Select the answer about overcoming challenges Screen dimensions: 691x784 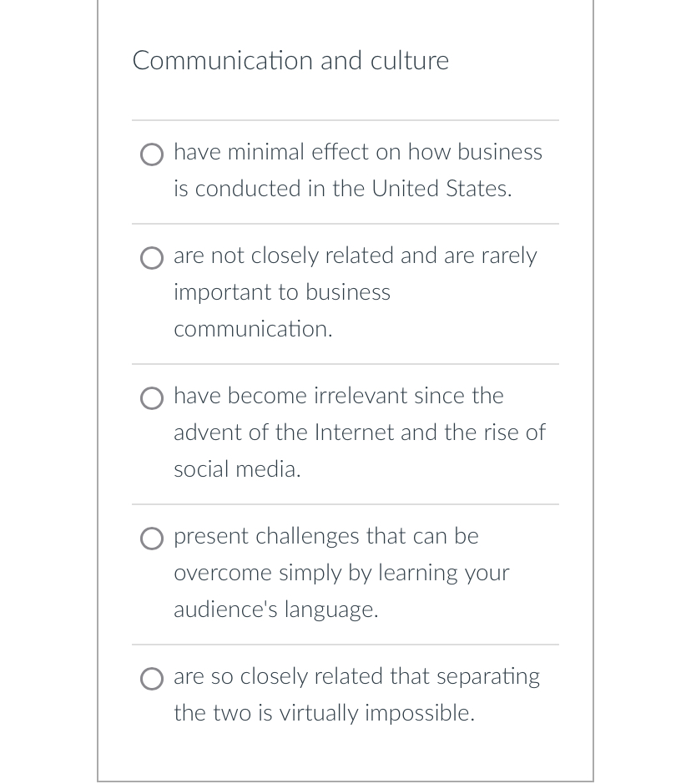tap(341, 573)
